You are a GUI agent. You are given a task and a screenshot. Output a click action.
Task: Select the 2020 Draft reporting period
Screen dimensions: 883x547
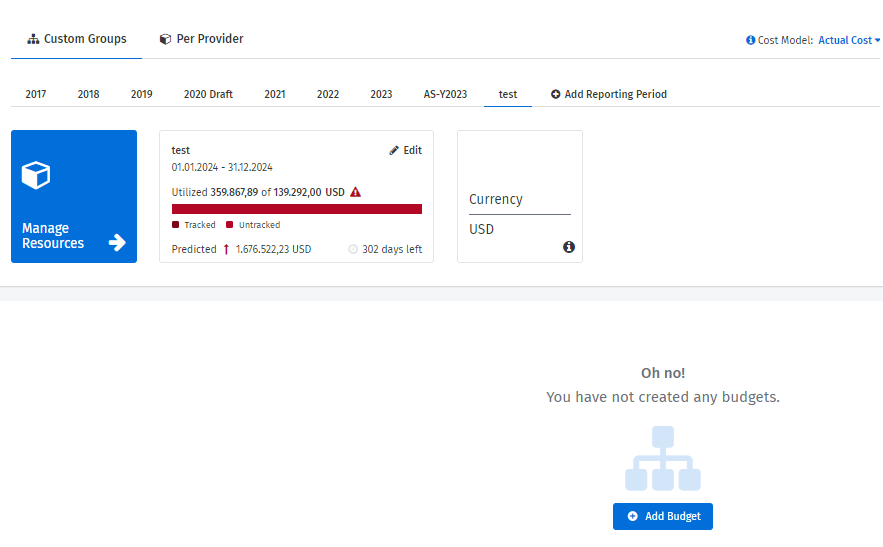[208, 94]
